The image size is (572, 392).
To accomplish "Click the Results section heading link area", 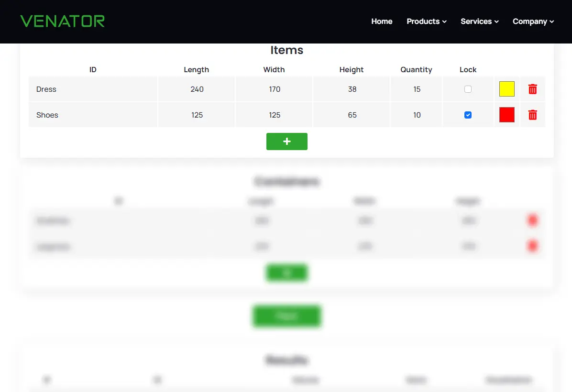I will coord(286,360).
